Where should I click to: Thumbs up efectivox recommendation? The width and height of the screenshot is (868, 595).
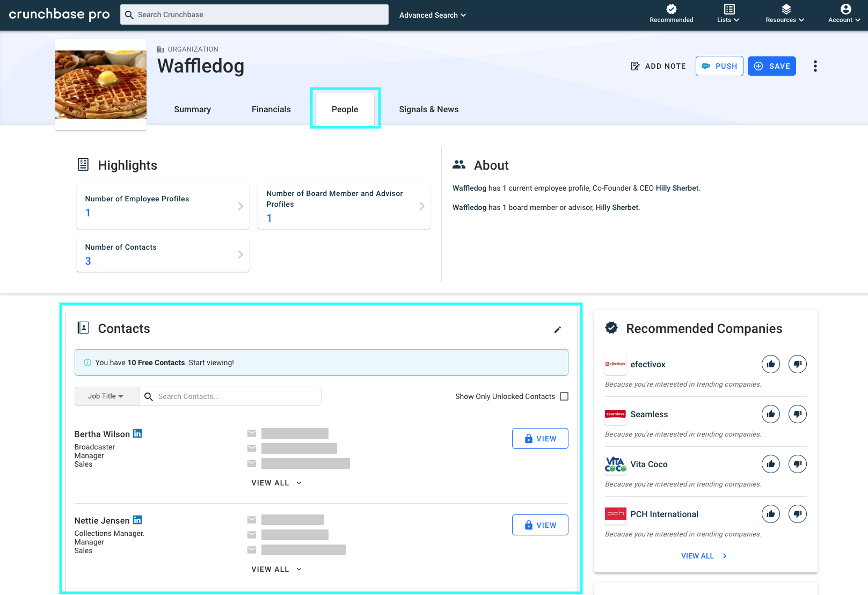tap(771, 364)
